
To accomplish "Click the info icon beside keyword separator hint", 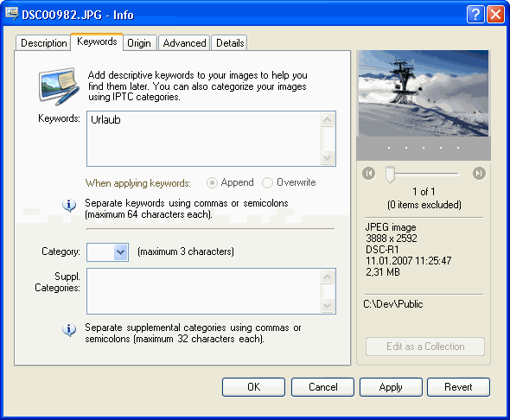I will pos(69,205).
